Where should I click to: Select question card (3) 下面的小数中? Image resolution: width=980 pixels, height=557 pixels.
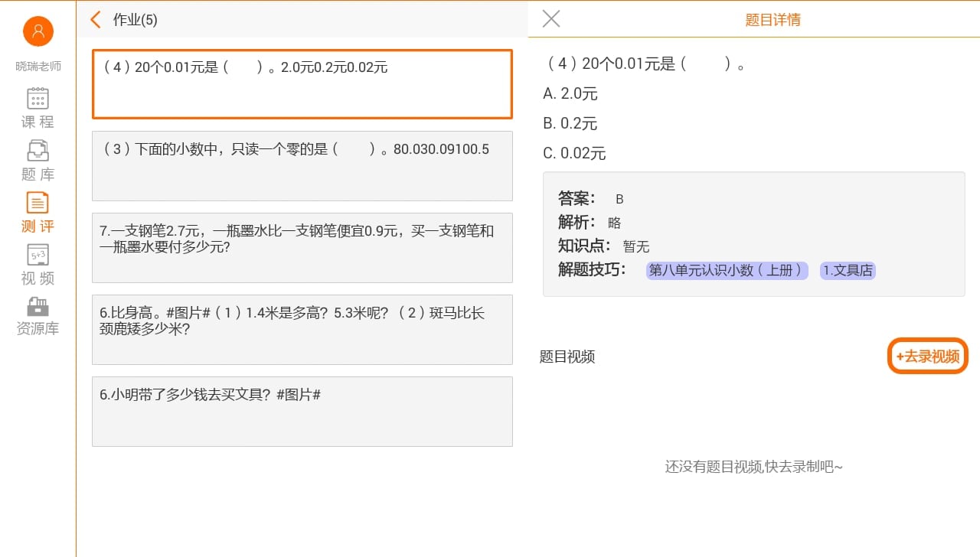pyautogui.click(x=302, y=166)
